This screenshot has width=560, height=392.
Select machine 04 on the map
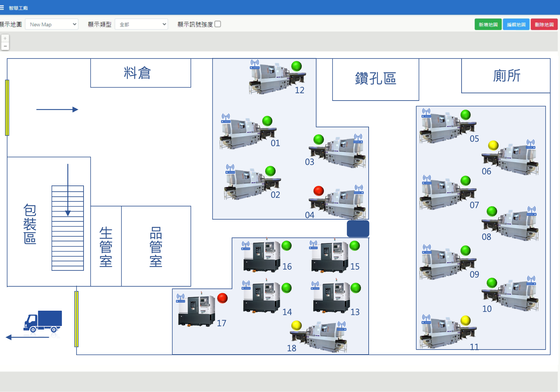point(337,203)
